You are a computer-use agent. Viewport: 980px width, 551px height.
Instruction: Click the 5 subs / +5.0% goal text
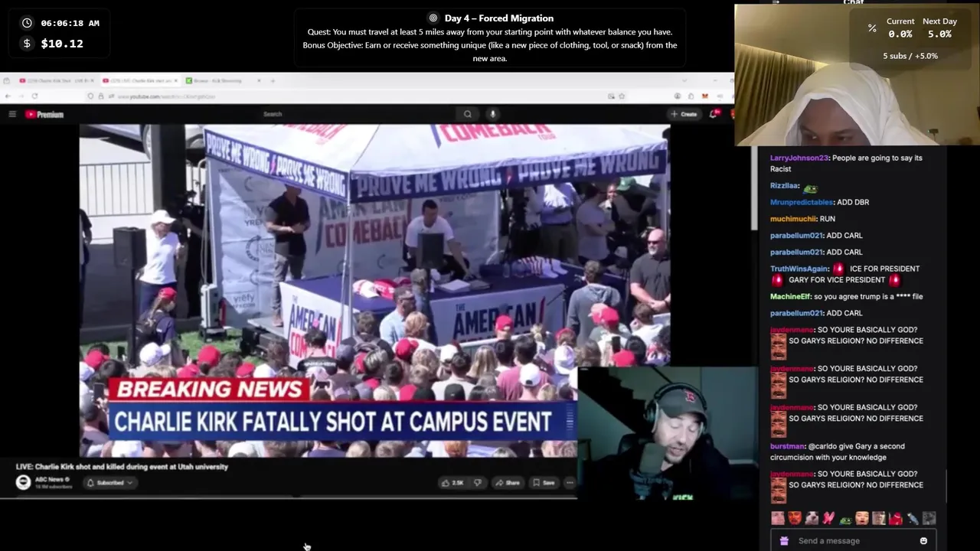(910, 56)
